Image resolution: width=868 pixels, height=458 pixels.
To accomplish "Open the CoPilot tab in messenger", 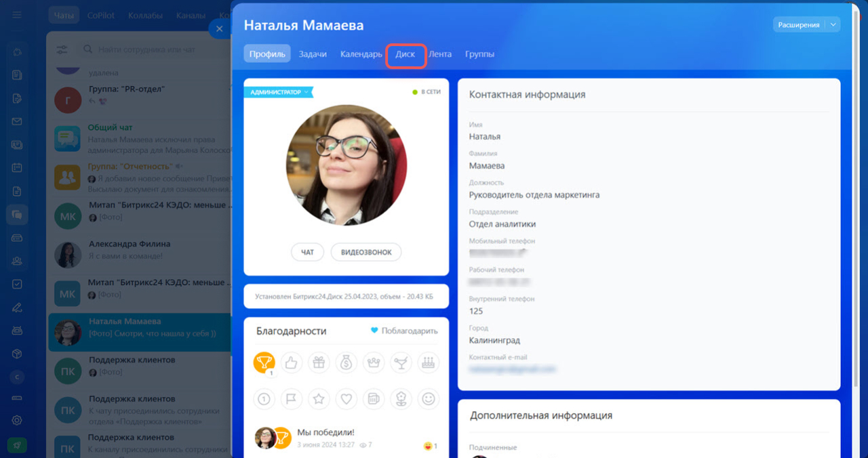I will tap(101, 15).
